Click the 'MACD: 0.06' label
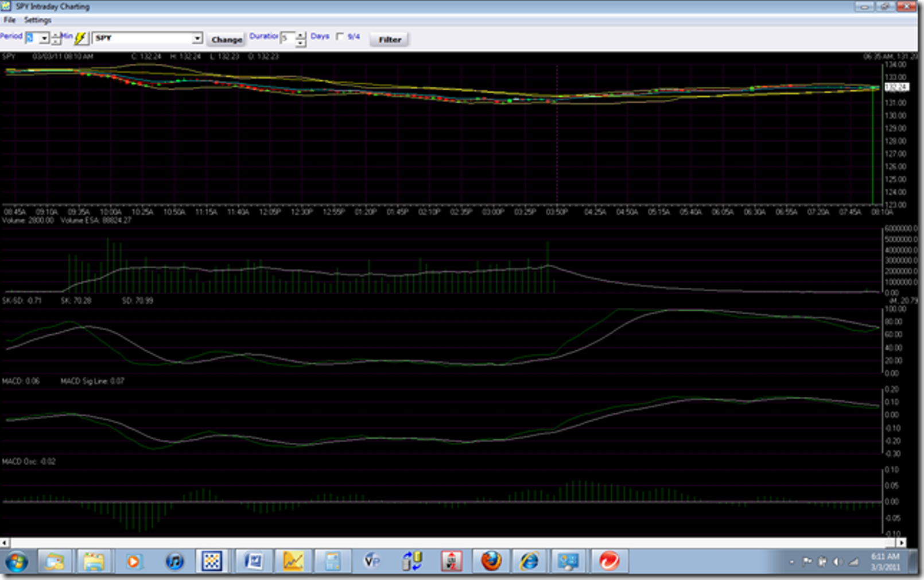The image size is (924, 580). click(x=21, y=381)
